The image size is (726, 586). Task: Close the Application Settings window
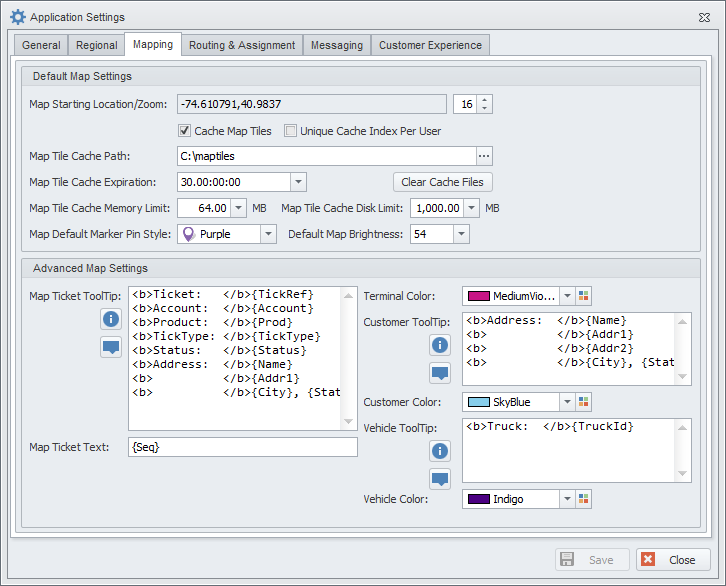pyautogui.click(x=704, y=18)
